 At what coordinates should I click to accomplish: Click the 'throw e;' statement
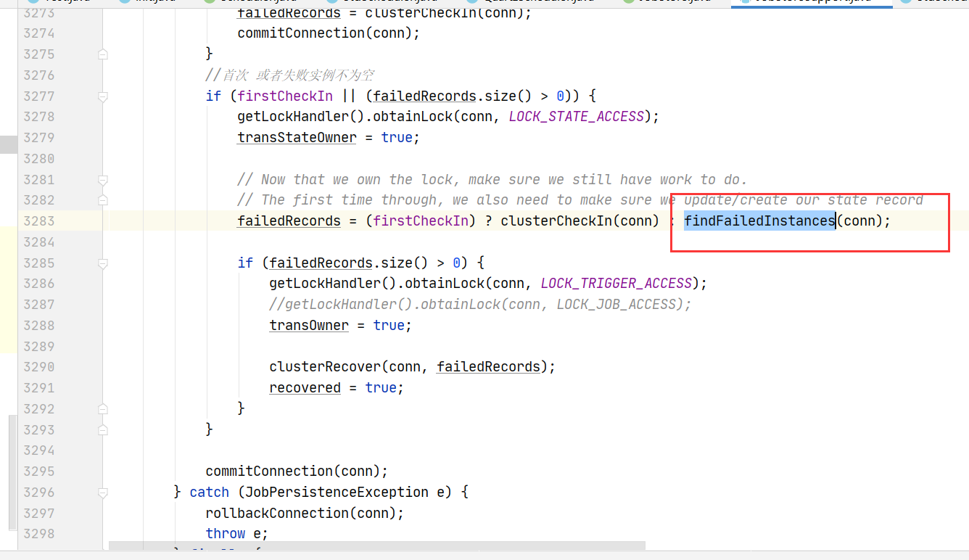pos(237,533)
